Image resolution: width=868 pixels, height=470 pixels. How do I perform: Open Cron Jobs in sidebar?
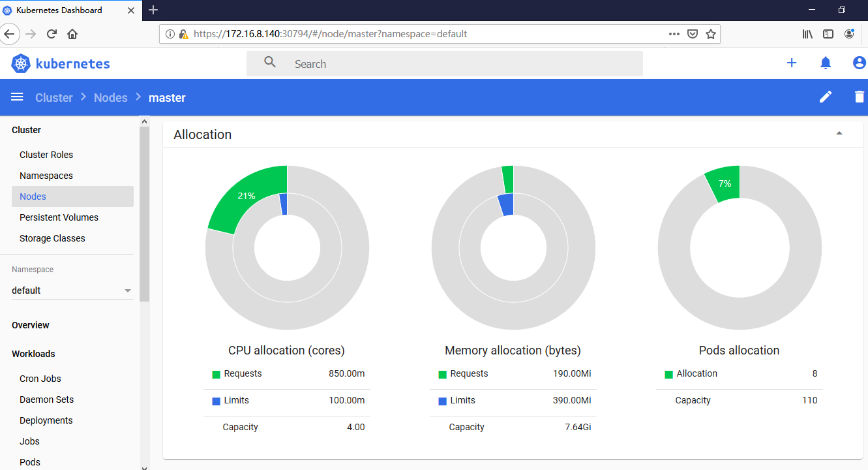[x=40, y=379]
